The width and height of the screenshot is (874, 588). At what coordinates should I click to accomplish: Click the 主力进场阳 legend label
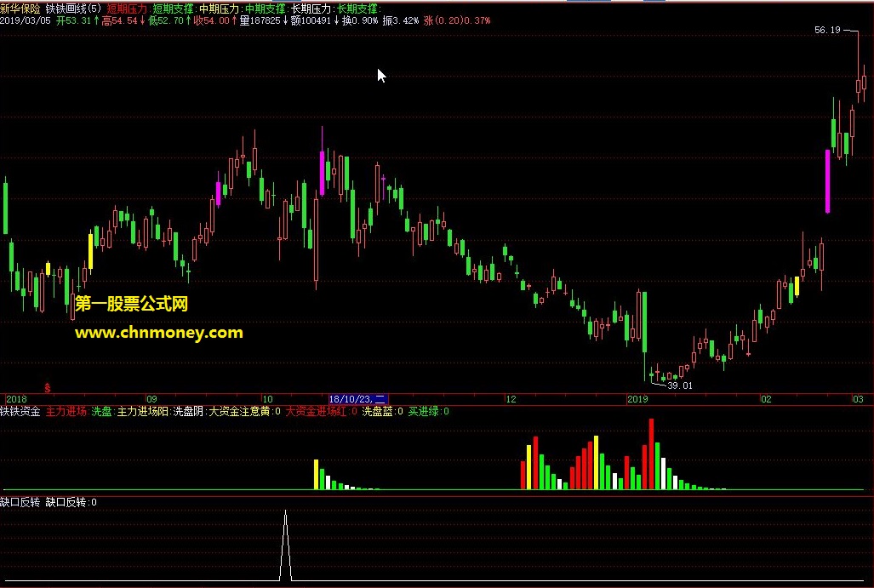[x=143, y=411]
